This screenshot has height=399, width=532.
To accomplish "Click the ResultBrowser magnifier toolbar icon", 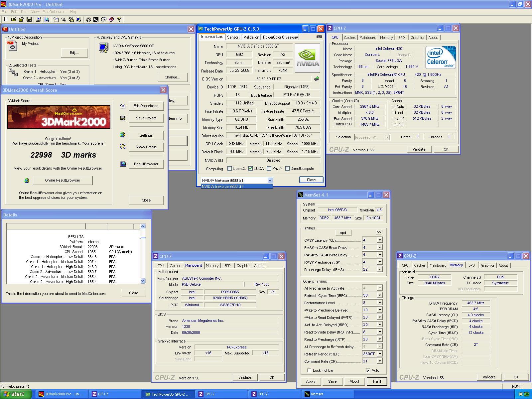I will coord(46,19).
